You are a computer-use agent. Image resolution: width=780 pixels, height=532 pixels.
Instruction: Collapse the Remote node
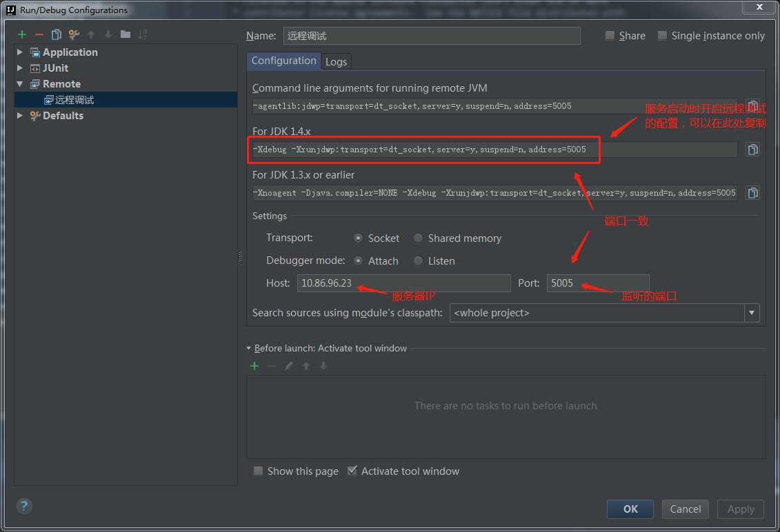pyautogui.click(x=20, y=83)
